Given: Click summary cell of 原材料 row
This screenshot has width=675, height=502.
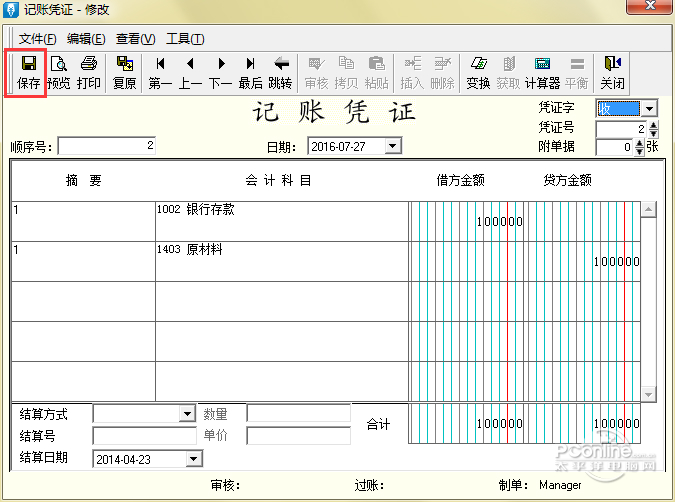Looking at the screenshot, I should (84, 261).
